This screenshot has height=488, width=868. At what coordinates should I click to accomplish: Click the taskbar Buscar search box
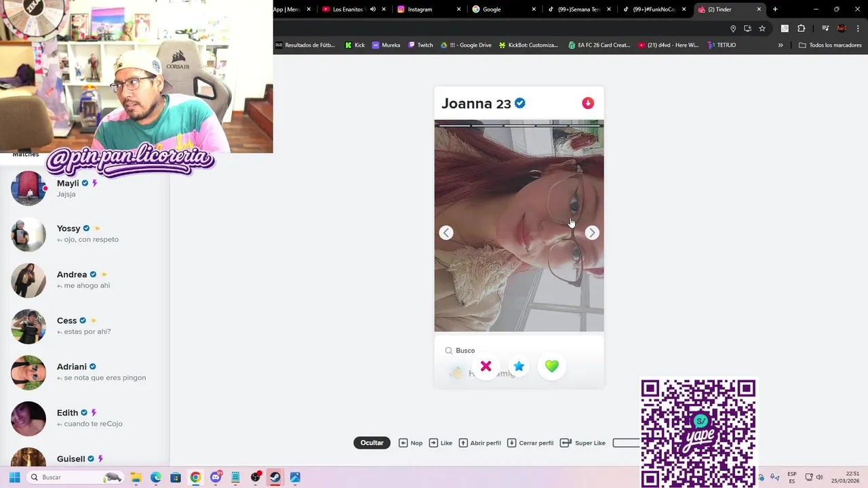coord(75,477)
